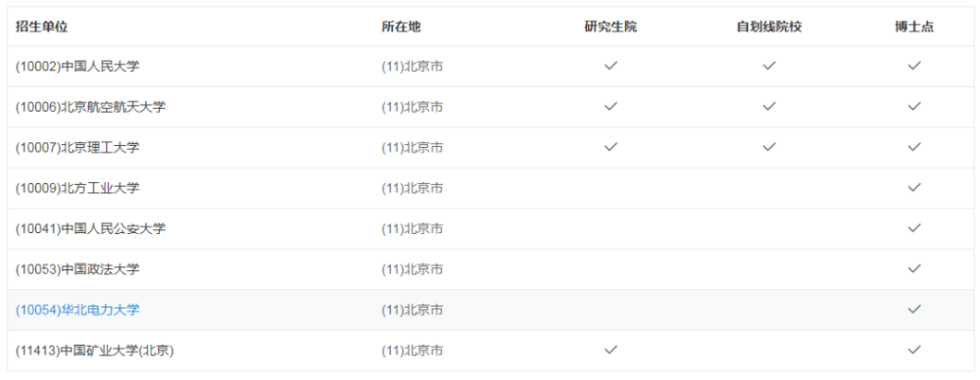Click the 招生单位 column header
Viewport: 980px width, 380px height.
(x=41, y=26)
